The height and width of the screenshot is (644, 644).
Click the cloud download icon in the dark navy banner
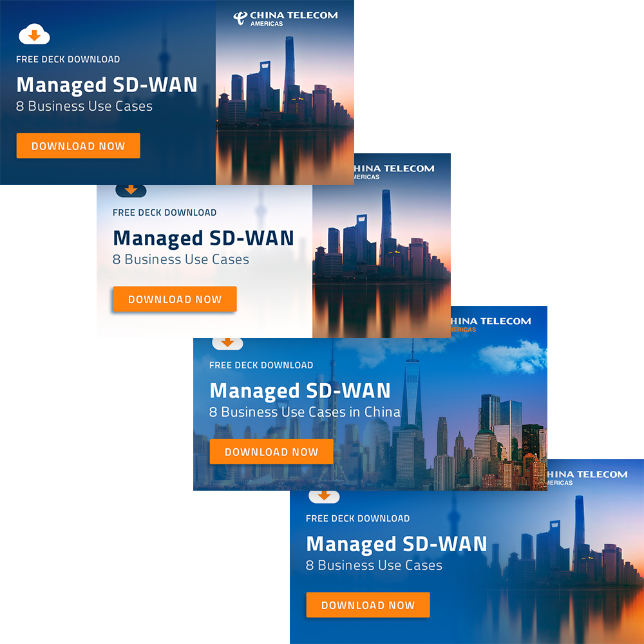[x=35, y=34]
